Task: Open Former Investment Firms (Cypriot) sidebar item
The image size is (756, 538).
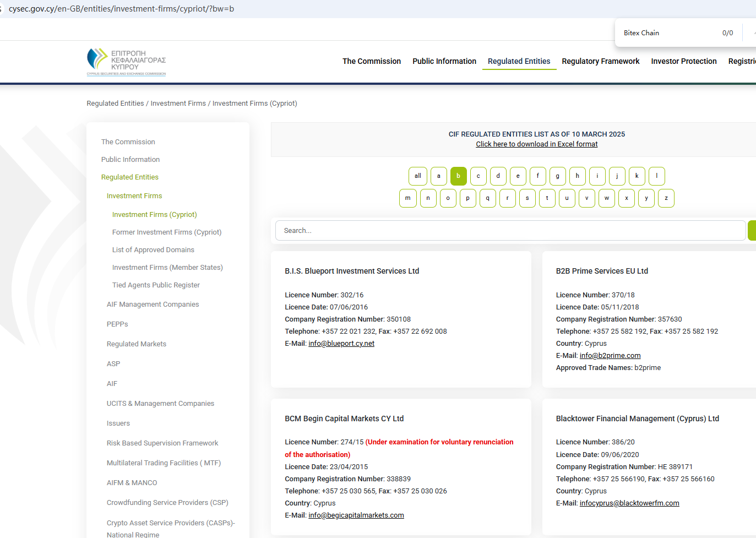Action: pos(167,232)
